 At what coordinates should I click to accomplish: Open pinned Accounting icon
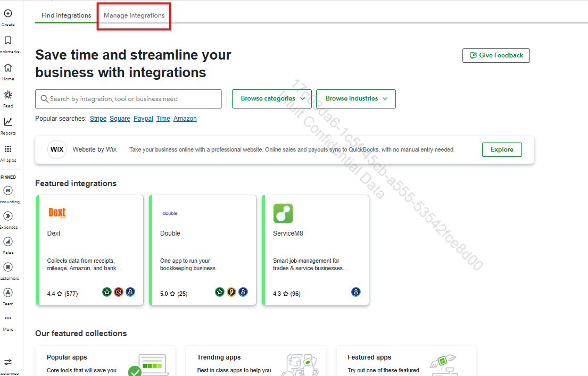[8, 190]
